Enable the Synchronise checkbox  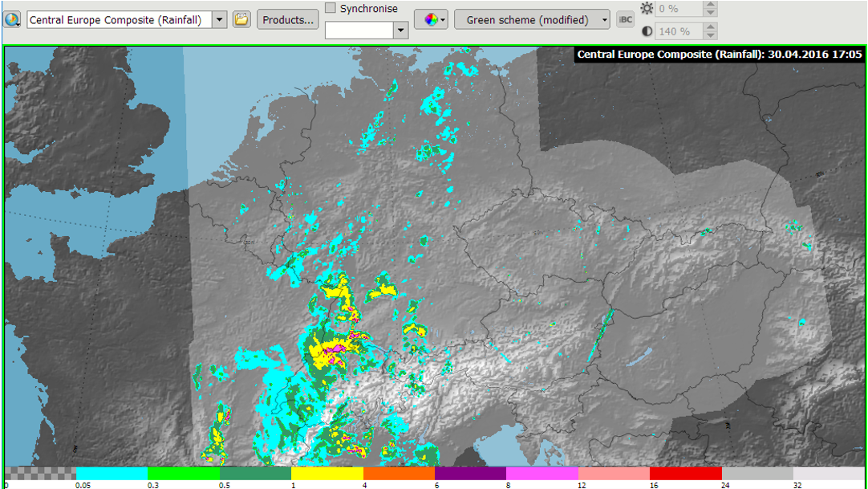point(331,8)
